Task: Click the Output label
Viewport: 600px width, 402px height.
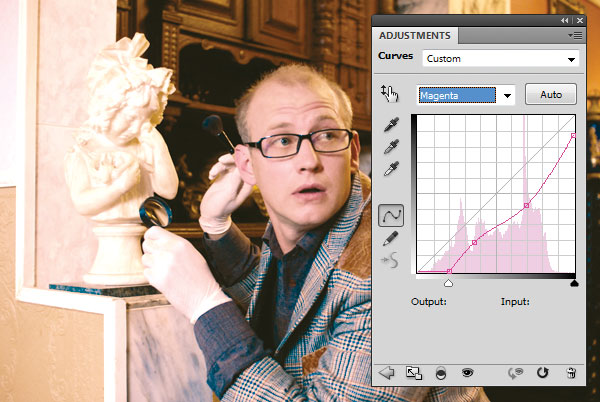Action: 429,302
